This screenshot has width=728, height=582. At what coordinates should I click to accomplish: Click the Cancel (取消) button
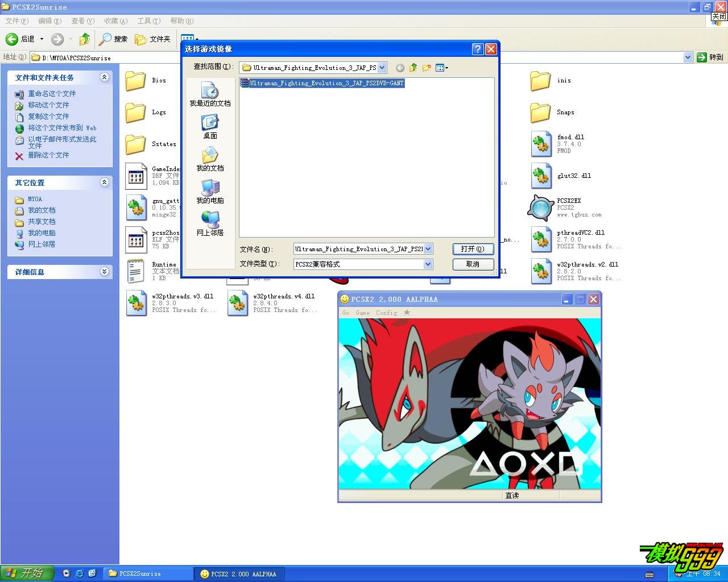473,264
